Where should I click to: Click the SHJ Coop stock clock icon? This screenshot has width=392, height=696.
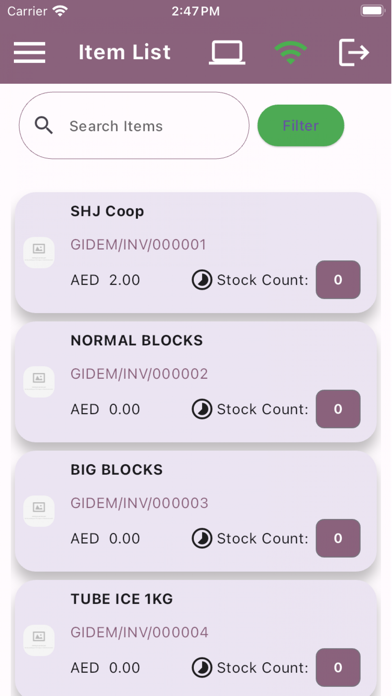[202, 280]
